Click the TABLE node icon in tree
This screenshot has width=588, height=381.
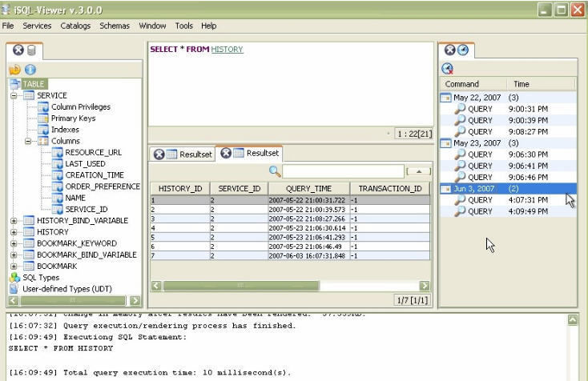click(15, 84)
